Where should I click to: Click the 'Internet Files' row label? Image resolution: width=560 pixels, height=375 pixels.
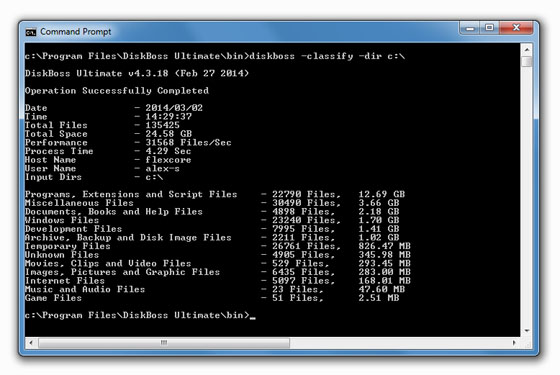(x=65, y=281)
